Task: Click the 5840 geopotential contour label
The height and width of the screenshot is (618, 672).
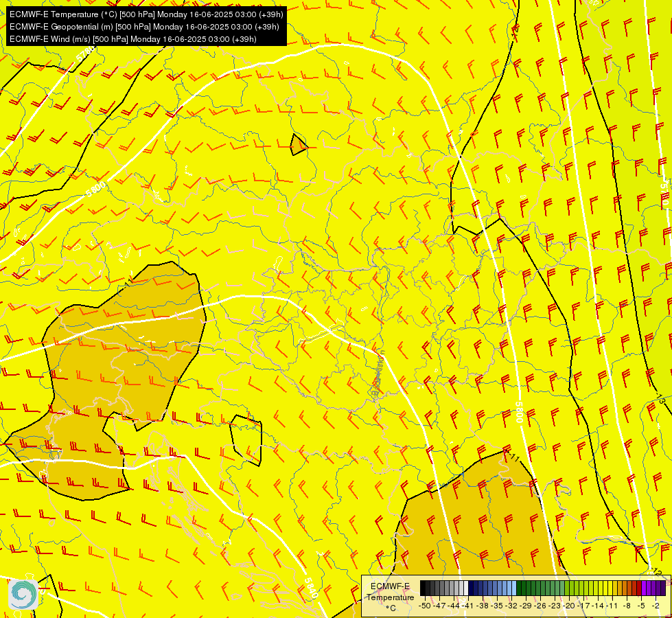Action: coord(311,589)
